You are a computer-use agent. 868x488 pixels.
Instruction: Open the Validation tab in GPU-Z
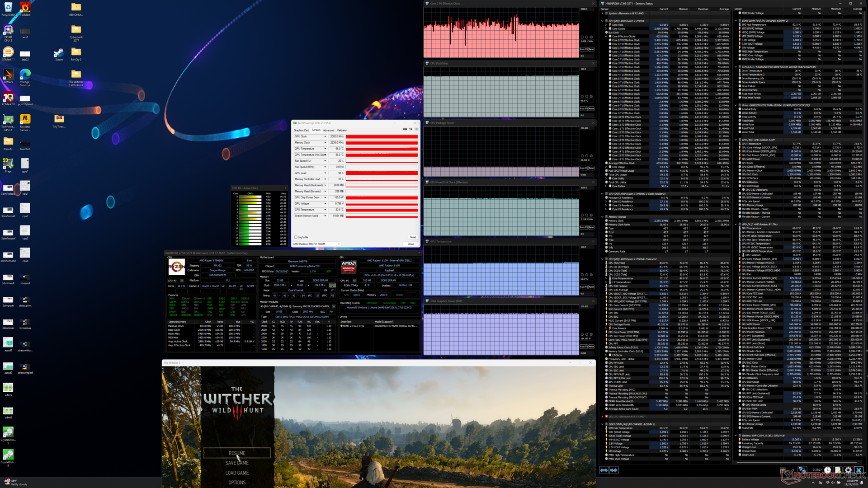click(342, 130)
